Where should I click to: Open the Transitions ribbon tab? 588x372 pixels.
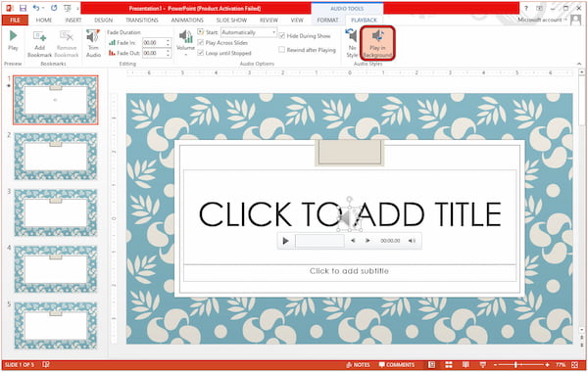142,20
